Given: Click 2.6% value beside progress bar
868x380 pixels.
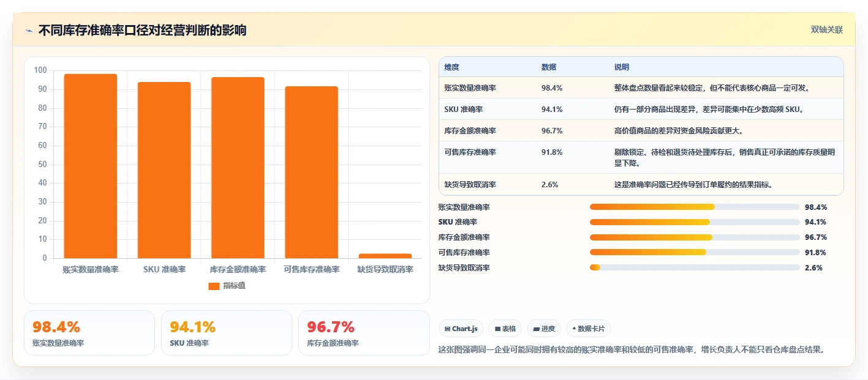Looking at the screenshot, I should pyautogui.click(x=813, y=267).
